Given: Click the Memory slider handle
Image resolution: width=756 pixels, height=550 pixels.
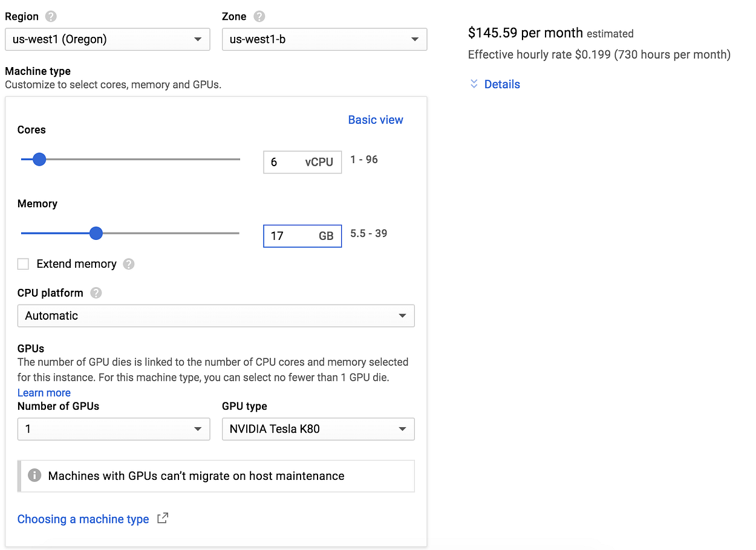Looking at the screenshot, I should [96, 233].
